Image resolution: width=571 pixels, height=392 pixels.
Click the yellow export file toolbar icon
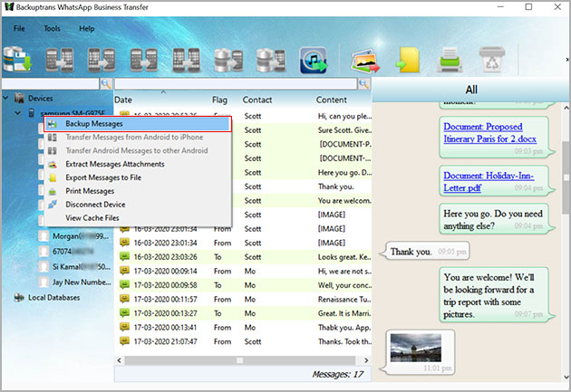tap(405, 61)
